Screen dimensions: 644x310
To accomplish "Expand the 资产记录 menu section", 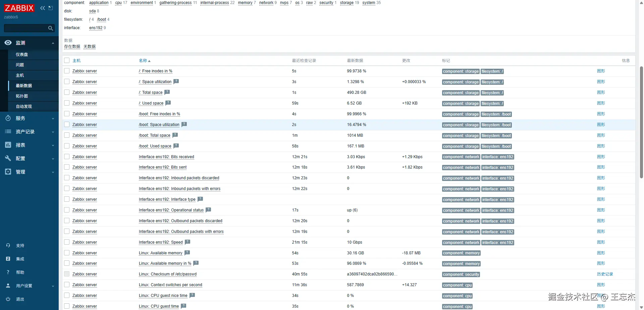I will [x=53, y=132].
